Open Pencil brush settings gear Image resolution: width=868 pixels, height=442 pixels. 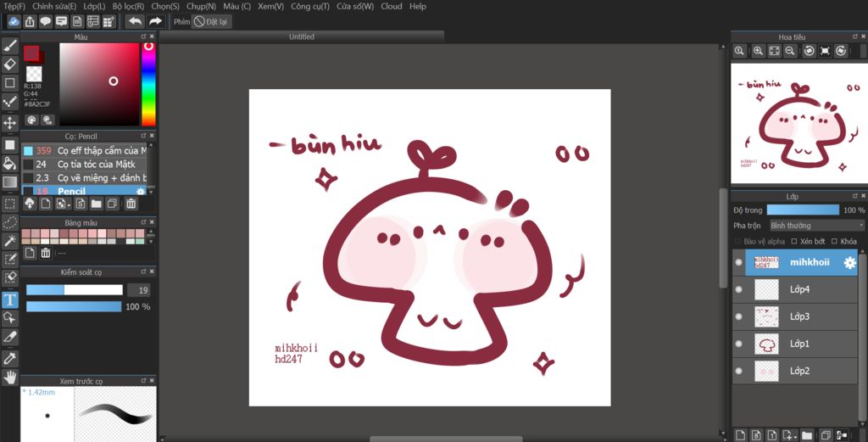tap(140, 192)
